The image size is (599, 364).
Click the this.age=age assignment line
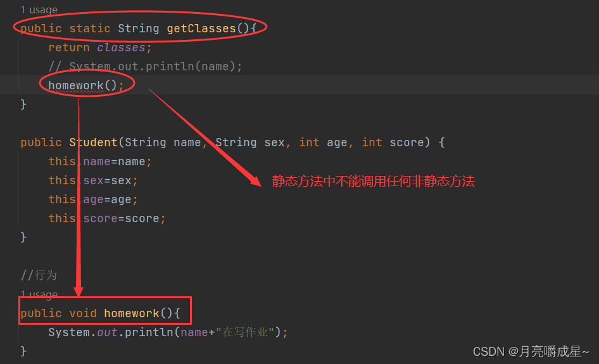tap(93, 199)
